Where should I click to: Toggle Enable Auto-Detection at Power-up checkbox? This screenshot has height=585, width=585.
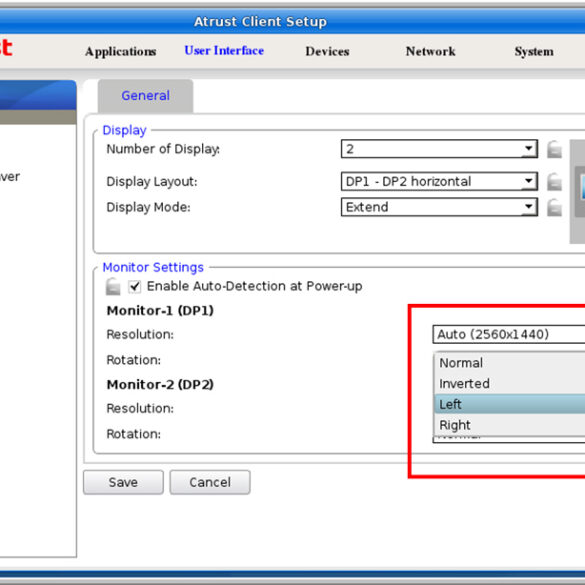coord(134,287)
